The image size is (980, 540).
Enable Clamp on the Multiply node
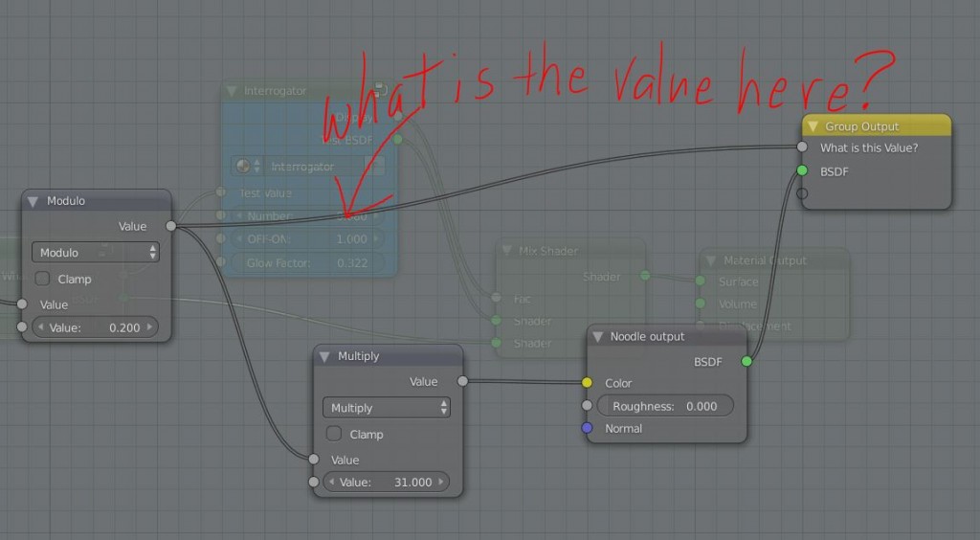pos(334,434)
